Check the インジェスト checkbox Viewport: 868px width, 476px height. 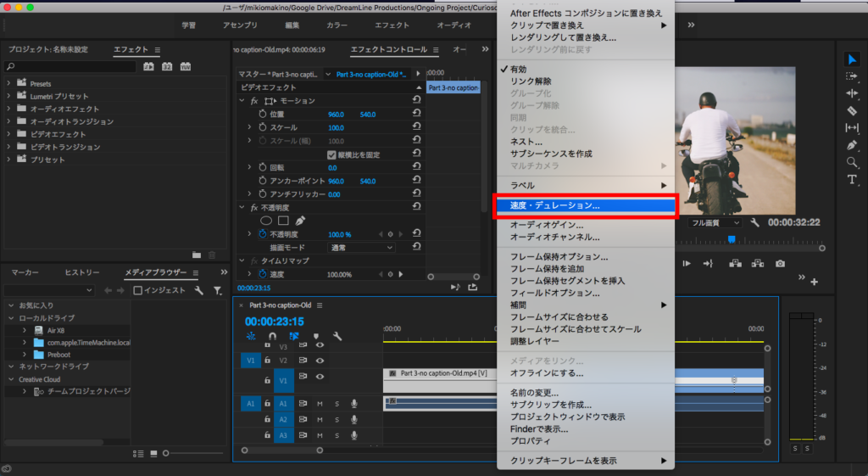click(x=138, y=290)
